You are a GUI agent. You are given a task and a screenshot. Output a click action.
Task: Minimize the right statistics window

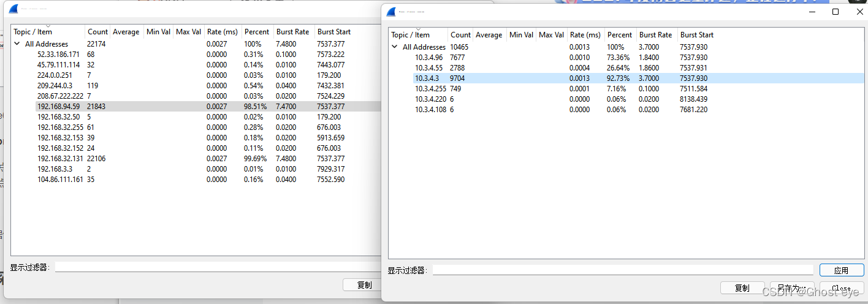[812, 12]
